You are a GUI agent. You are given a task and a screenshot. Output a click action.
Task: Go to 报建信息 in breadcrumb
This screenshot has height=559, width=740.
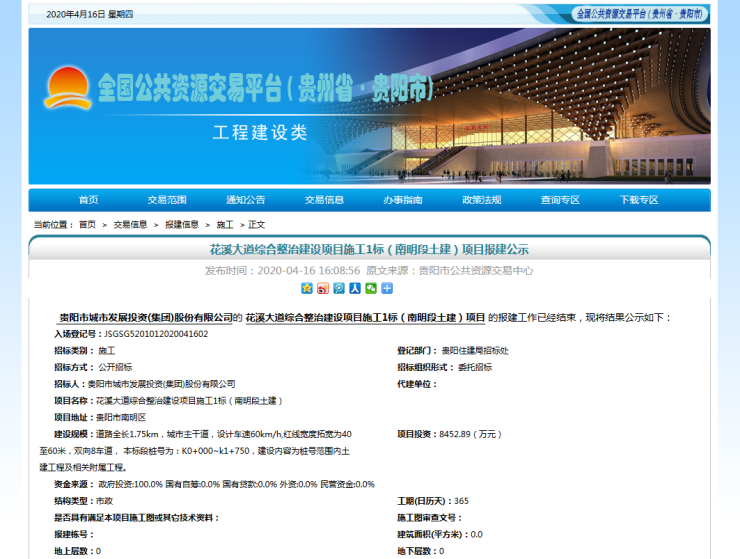click(x=182, y=225)
